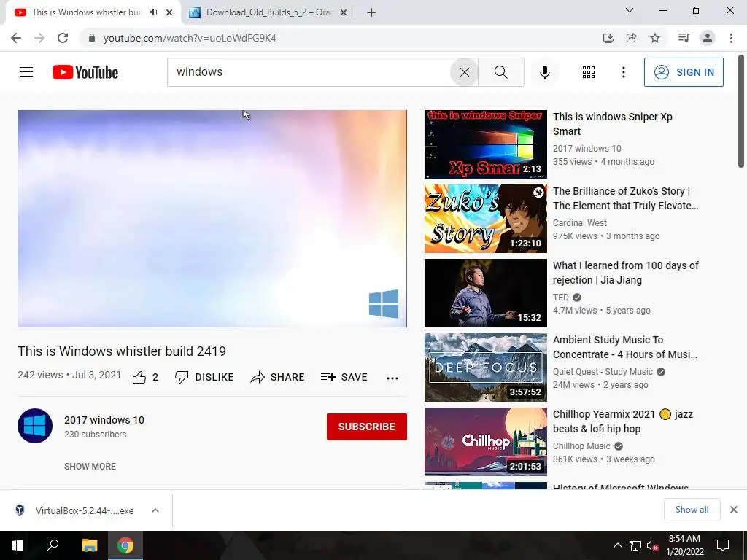This screenshot has height=560, width=747.
Task: Click the page vertical scrollbar
Action: point(741,111)
